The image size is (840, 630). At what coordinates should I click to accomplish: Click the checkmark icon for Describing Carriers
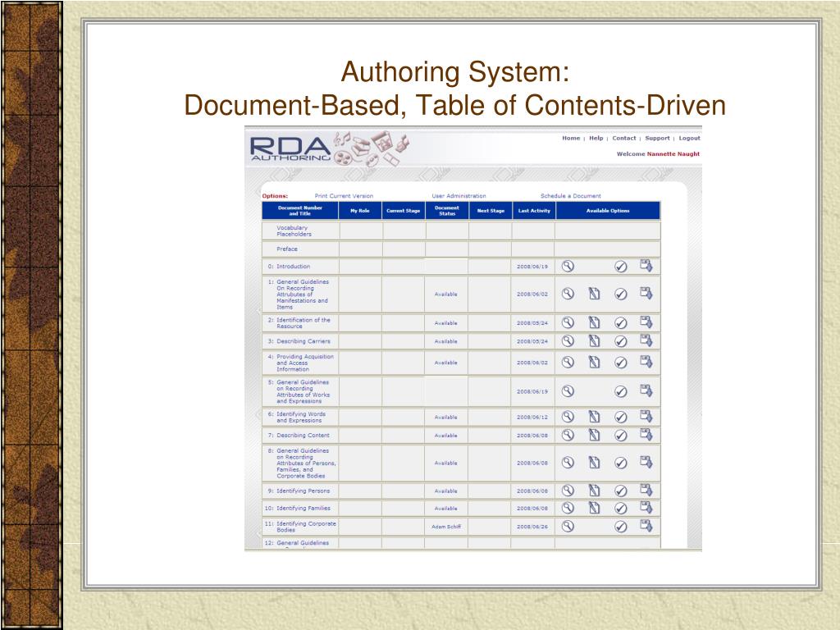pyautogui.click(x=621, y=341)
